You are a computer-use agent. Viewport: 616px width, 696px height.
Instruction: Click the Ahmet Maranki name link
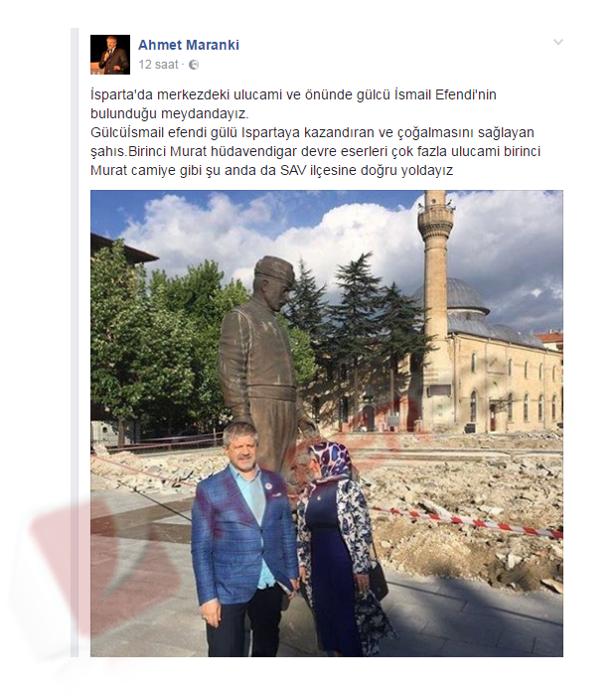click(189, 45)
